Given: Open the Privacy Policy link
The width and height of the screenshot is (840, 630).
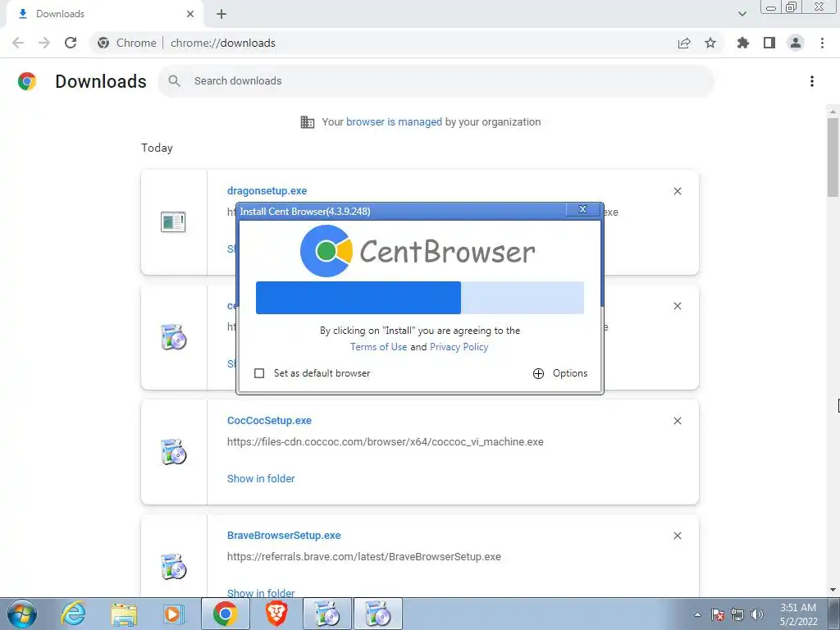Looking at the screenshot, I should click(x=459, y=347).
